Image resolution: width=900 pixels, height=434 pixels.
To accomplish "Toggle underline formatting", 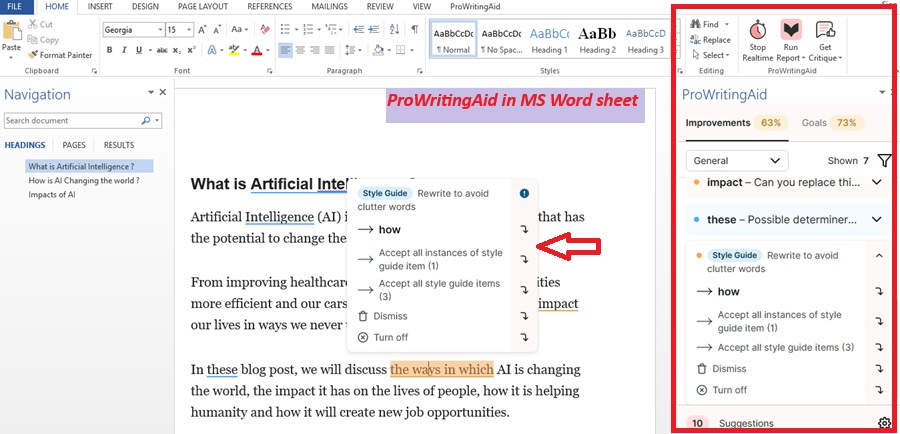I will (x=139, y=50).
